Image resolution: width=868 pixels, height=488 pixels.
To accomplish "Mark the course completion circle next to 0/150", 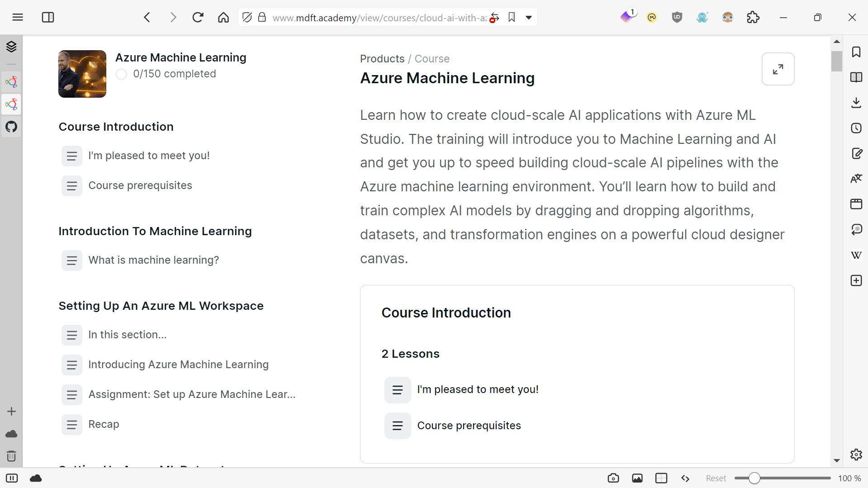I will (x=121, y=74).
